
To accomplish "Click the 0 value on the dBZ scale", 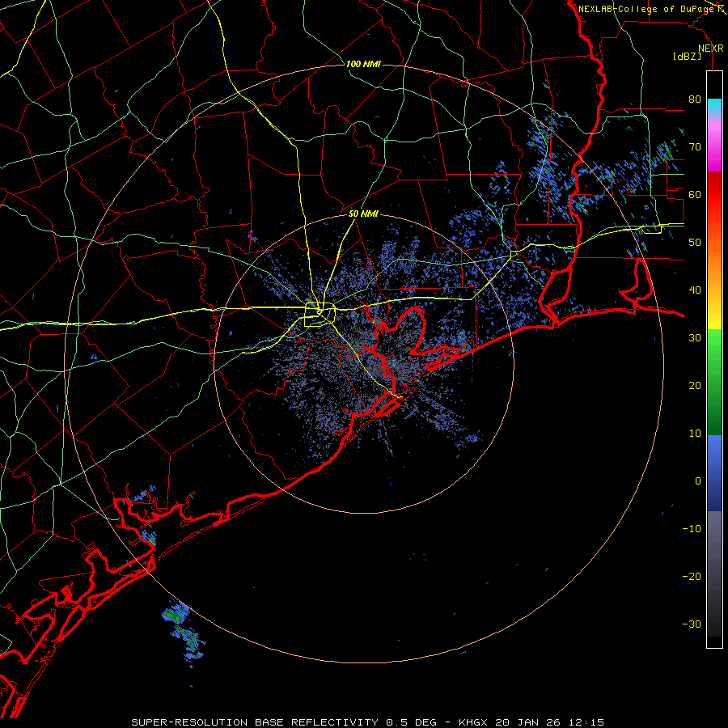I will coord(698,481).
